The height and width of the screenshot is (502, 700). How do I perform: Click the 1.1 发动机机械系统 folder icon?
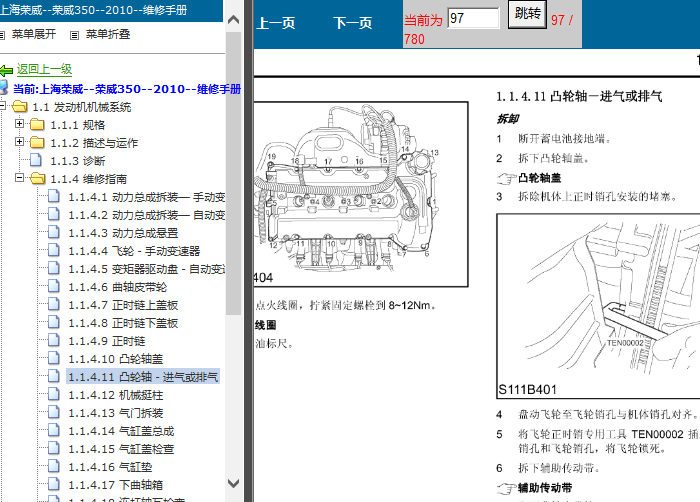pyautogui.click(x=20, y=106)
